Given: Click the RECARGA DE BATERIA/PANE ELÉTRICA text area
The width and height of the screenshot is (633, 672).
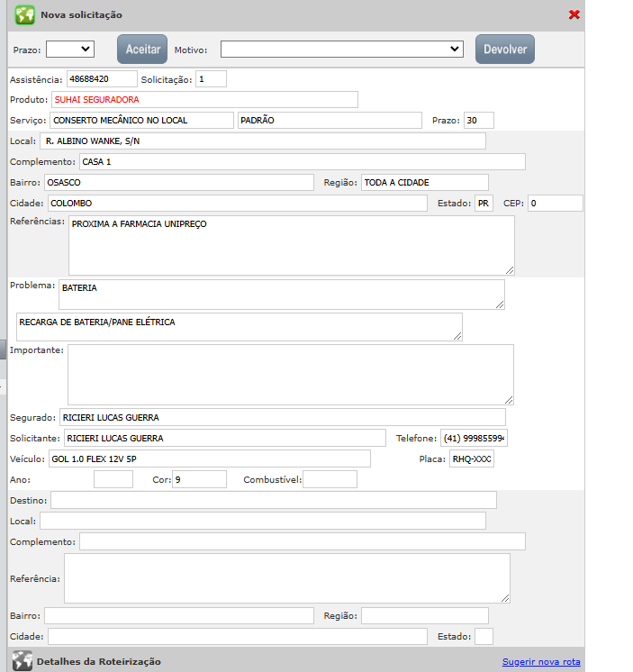Looking at the screenshot, I should (240, 327).
